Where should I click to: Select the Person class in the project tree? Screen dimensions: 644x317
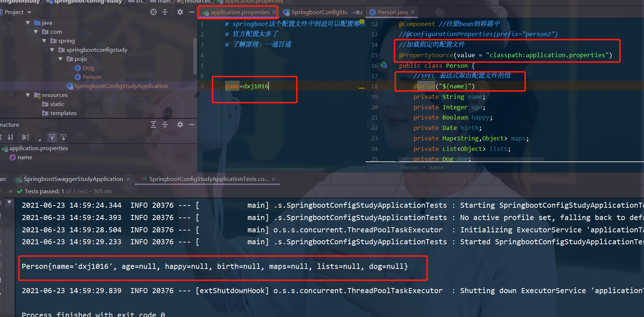92,77
